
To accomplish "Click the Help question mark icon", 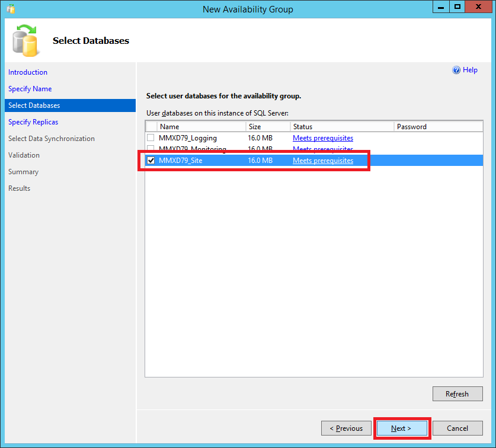I will (x=456, y=70).
